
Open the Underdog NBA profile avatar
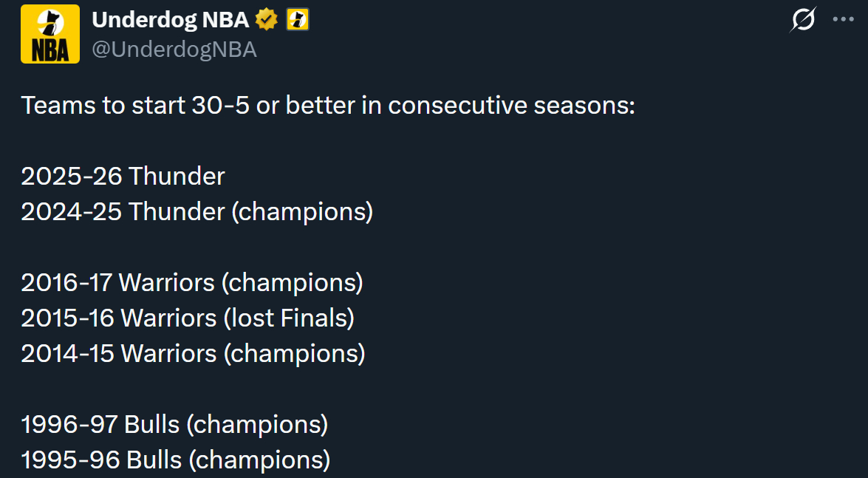[49, 34]
